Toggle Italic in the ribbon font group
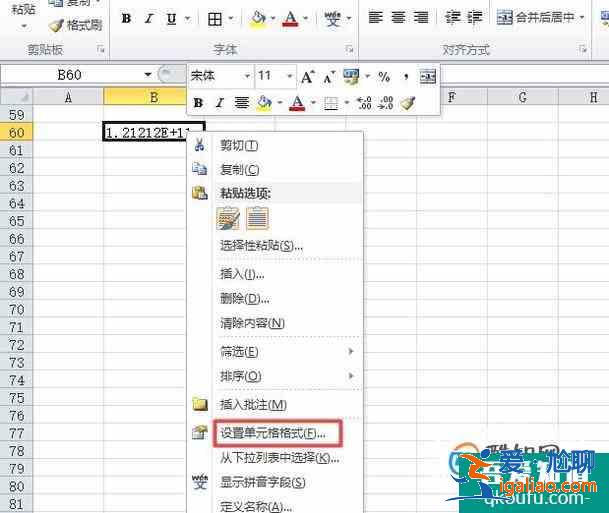 coord(149,18)
